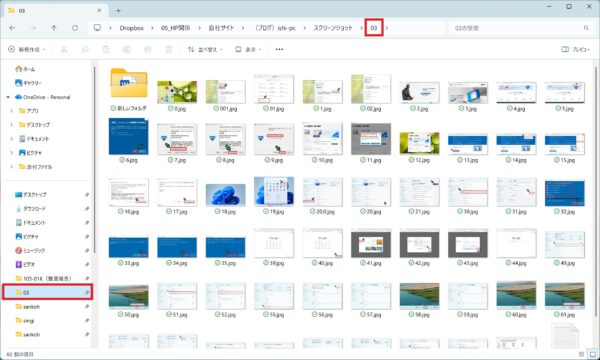
Task: Expand the 添付ファイル folder under OneDrive
Action: point(11,167)
